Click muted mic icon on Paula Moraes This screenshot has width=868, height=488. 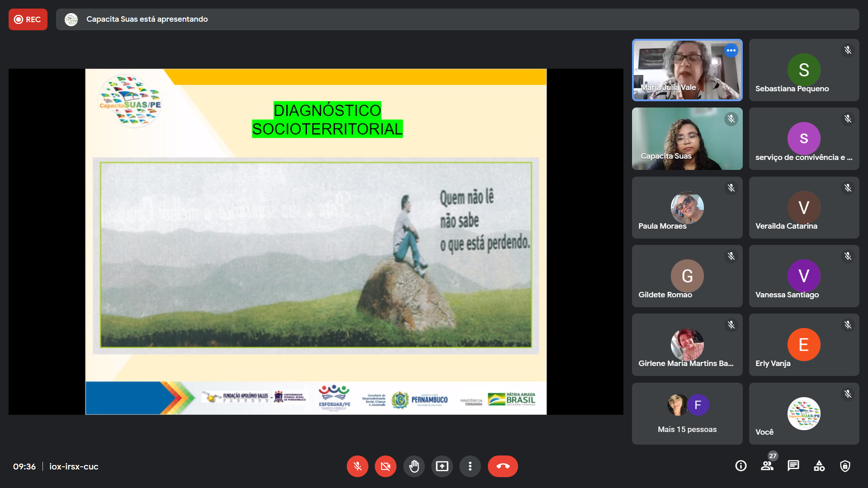(731, 188)
